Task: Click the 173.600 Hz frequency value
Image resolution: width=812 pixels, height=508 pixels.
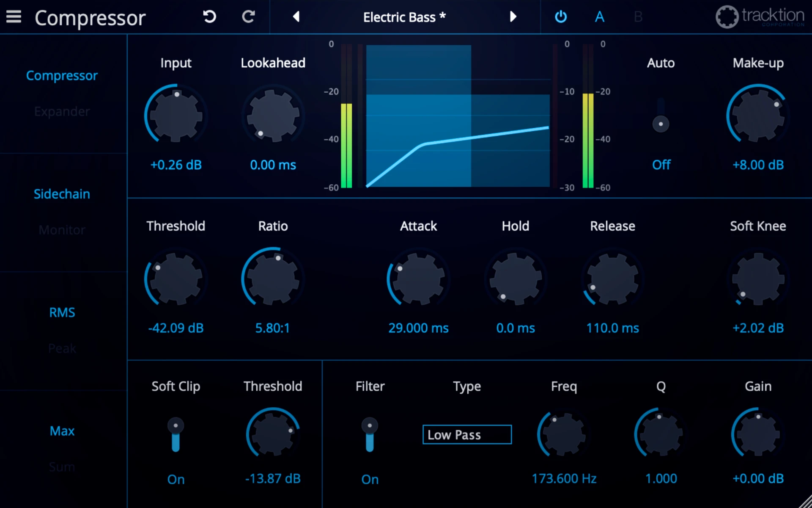Action: click(x=564, y=479)
